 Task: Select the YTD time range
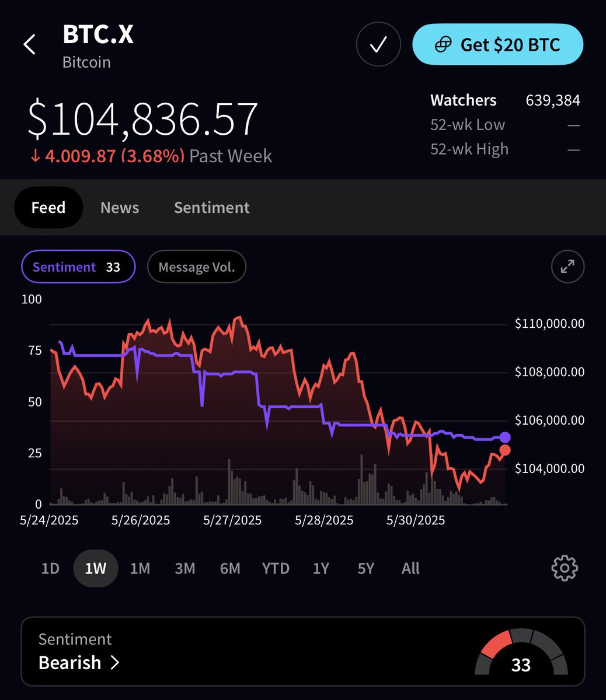[x=276, y=568]
